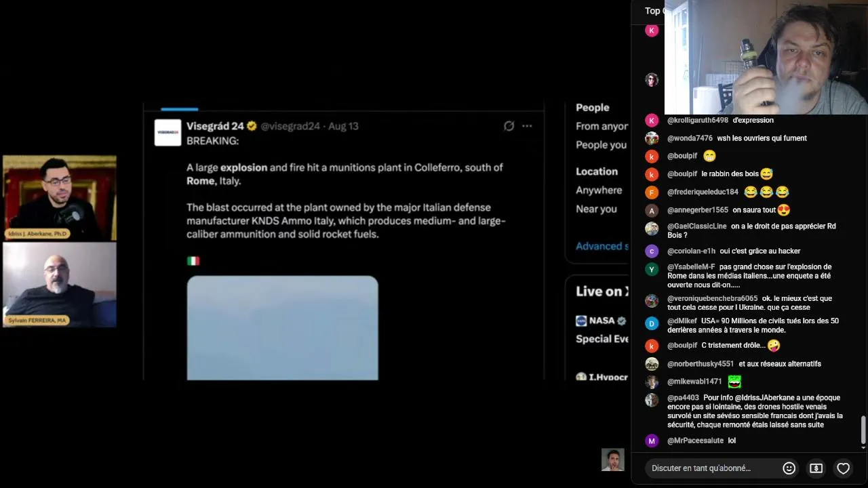
Task: Open the emoji picker in chat input
Action: (789, 468)
